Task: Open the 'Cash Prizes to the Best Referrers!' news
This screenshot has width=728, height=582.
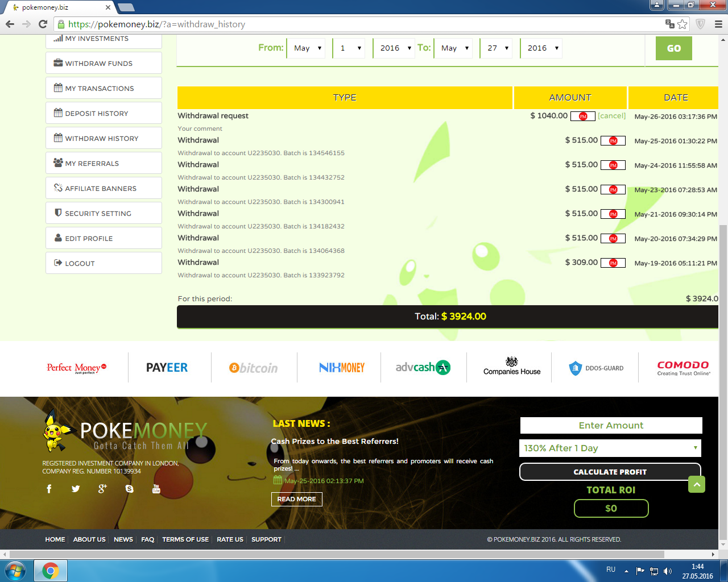Action: point(334,441)
